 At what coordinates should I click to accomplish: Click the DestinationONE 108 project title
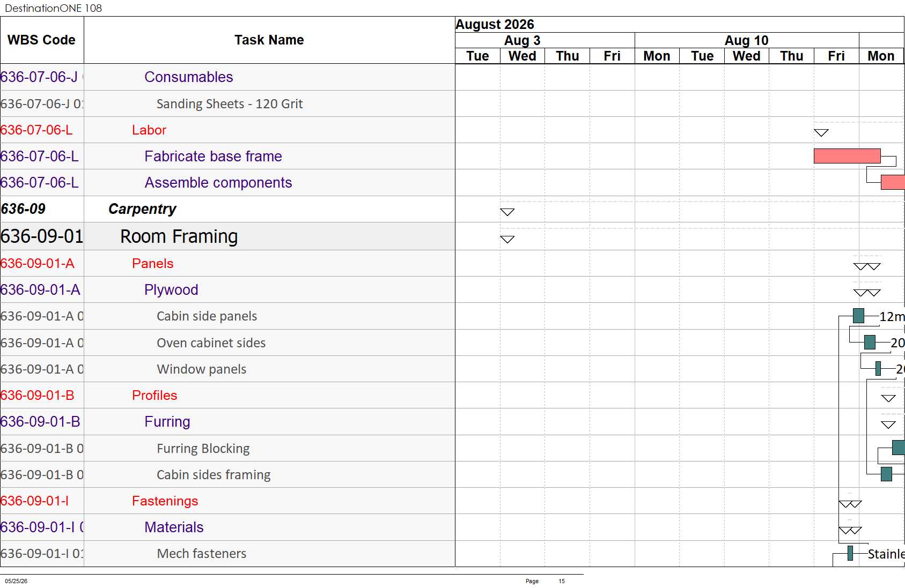pyautogui.click(x=53, y=8)
